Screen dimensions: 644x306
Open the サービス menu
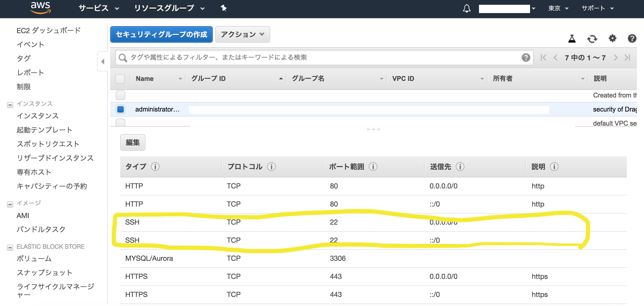(x=99, y=9)
